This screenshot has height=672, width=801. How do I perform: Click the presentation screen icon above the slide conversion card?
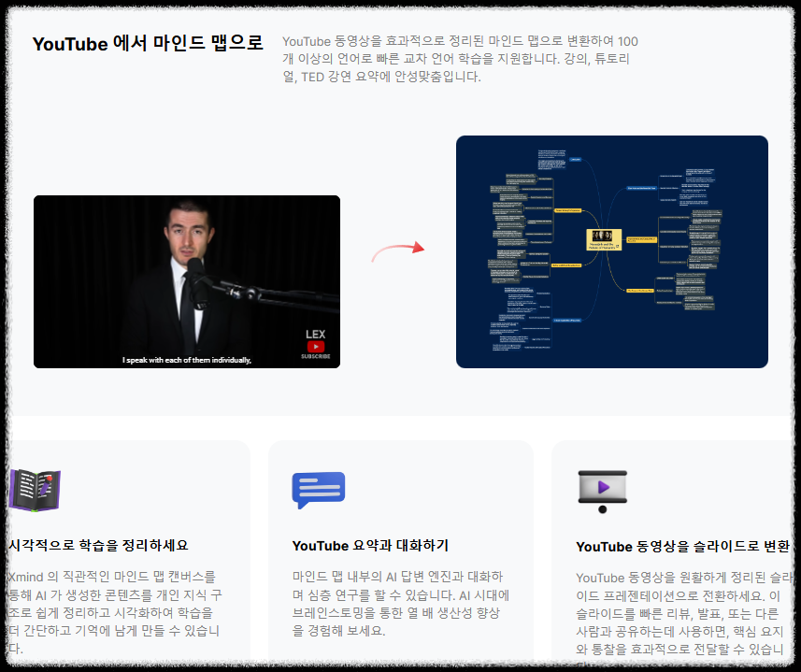pyautogui.click(x=603, y=487)
